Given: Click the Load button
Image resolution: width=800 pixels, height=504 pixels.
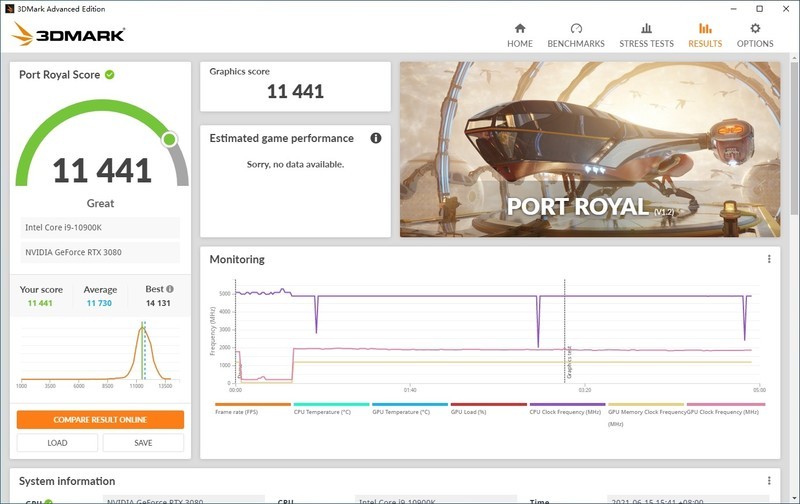Looking at the screenshot, I should click(x=57, y=443).
